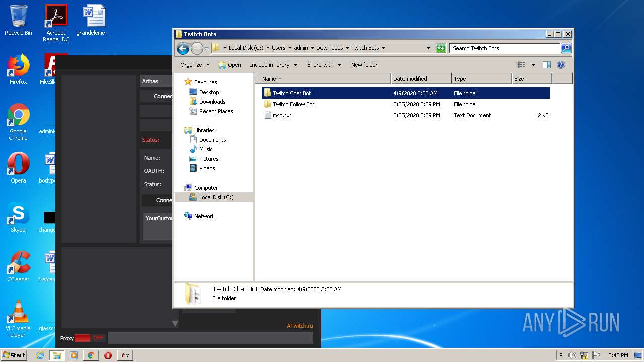Open Skype desktop icon
Image resolution: width=644 pixels, height=362 pixels.
[18, 218]
